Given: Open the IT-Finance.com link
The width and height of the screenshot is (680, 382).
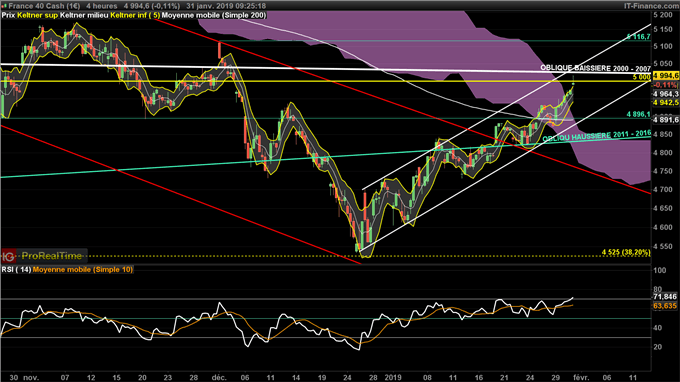Looking at the screenshot, I should 651,6.
